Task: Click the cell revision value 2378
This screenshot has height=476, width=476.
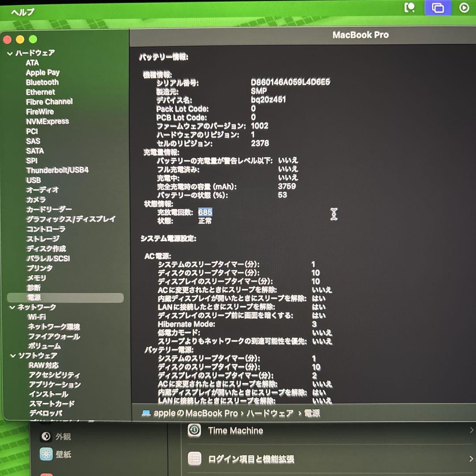Action: [x=260, y=143]
